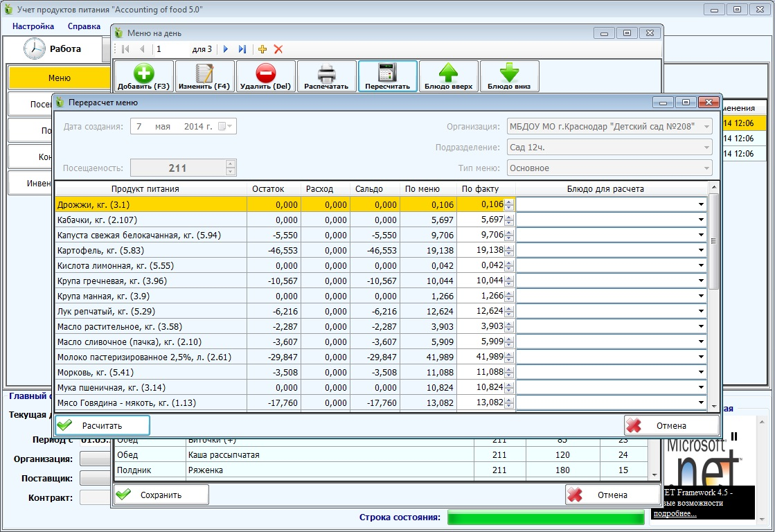Click the green Добавить (F3) toolbar button

tap(144, 76)
